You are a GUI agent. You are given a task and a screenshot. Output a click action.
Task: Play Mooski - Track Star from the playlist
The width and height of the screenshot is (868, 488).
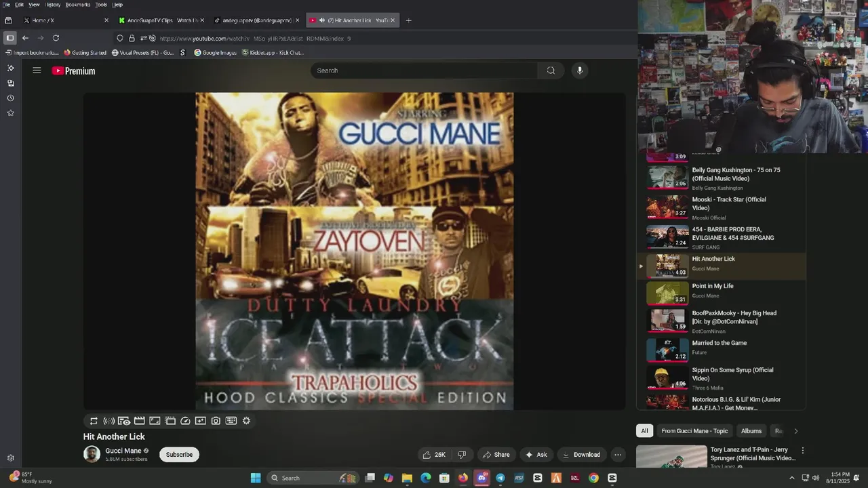tap(722, 207)
